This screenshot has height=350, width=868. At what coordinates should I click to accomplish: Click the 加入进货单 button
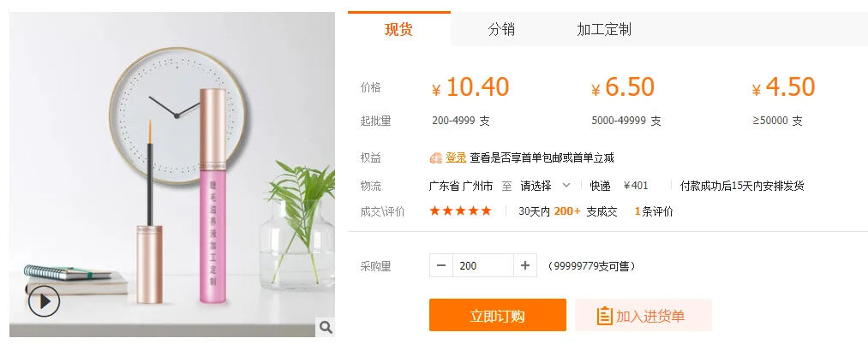click(644, 315)
